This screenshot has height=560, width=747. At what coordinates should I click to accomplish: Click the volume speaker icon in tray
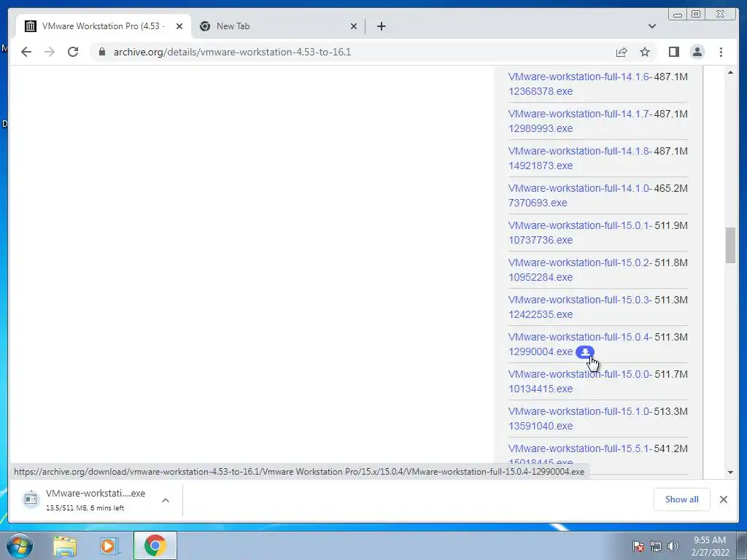click(673, 546)
